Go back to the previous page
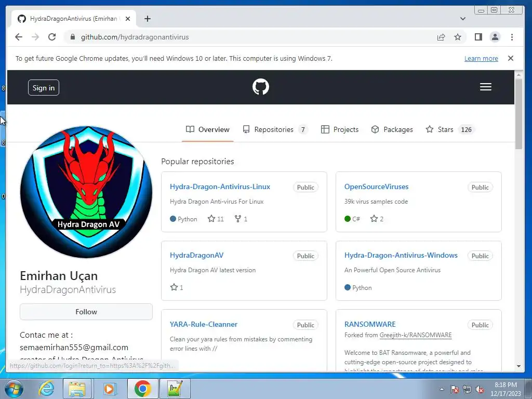Image resolution: width=532 pixels, height=399 pixels. pos(19,37)
